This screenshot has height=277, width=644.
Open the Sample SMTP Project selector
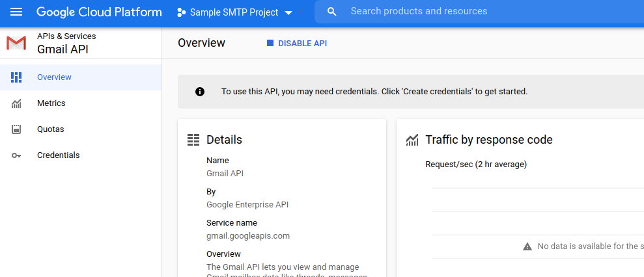[x=234, y=13]
